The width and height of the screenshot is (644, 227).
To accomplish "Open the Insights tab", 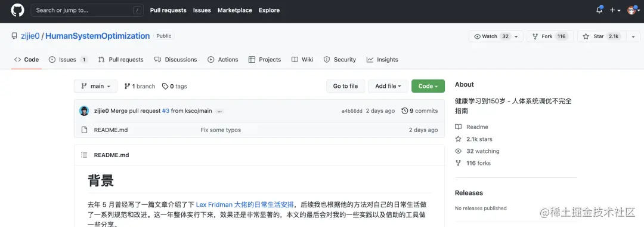I will point(382,60).
